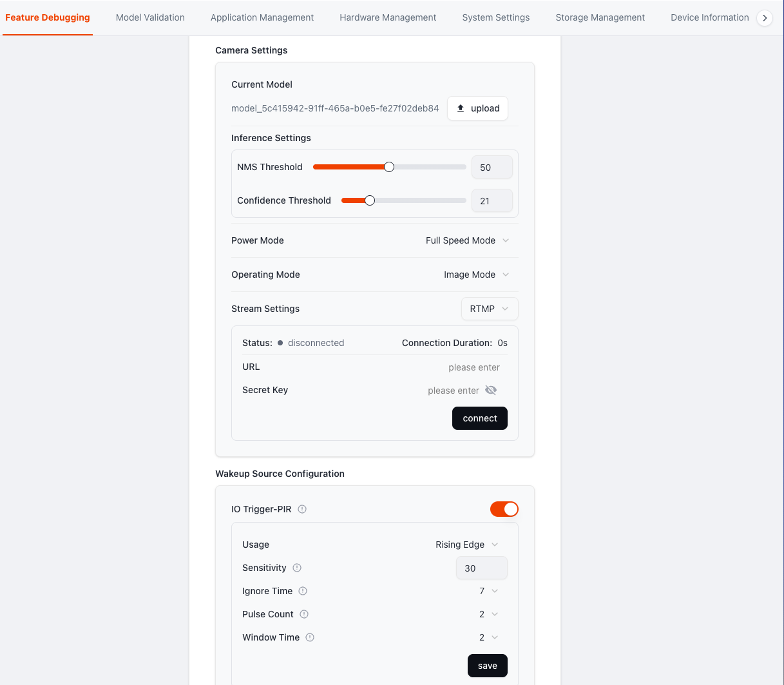Click the Ignore Time info icon
This screenshot has width=784, height=685.
click(x=303, y=591)
